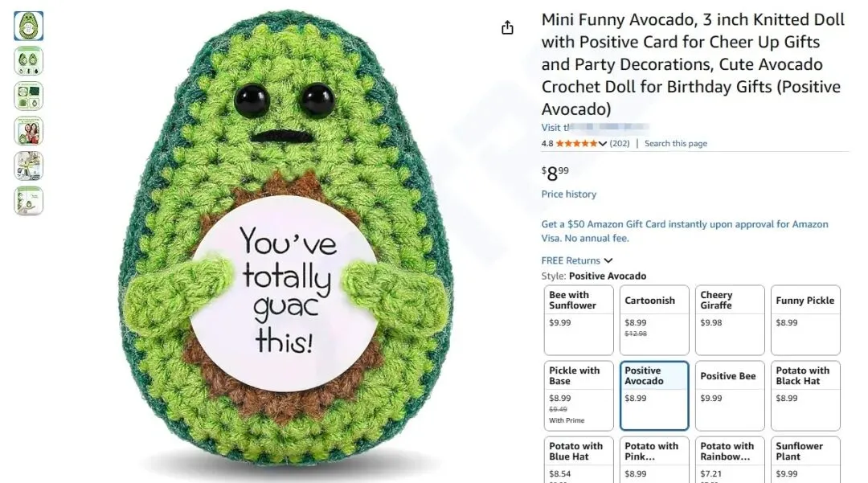Select Pickle with Base style
The image size is (868, 483).
coord(578,395)
